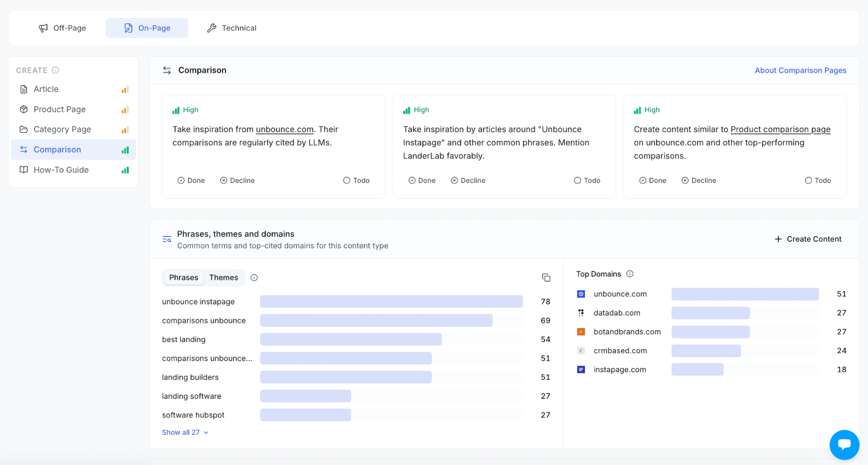This screenshot has width=868, height=465.
Task: Click the 'software hubspot' phrase
Action: [x=193, y=415]
